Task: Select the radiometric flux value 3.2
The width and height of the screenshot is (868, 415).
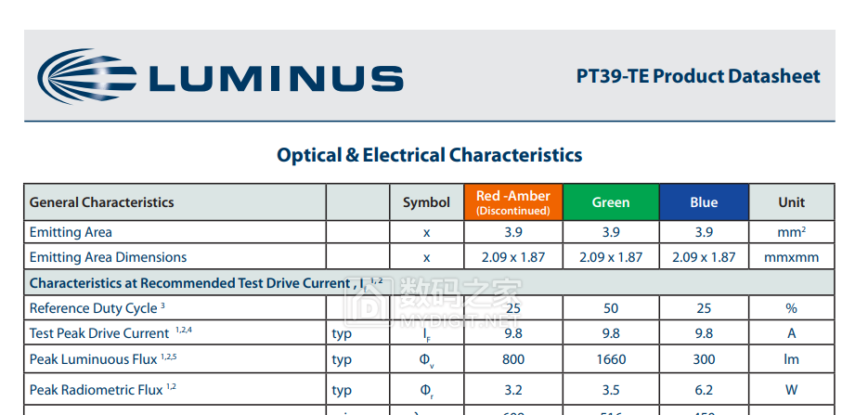Action: [513, 390]
